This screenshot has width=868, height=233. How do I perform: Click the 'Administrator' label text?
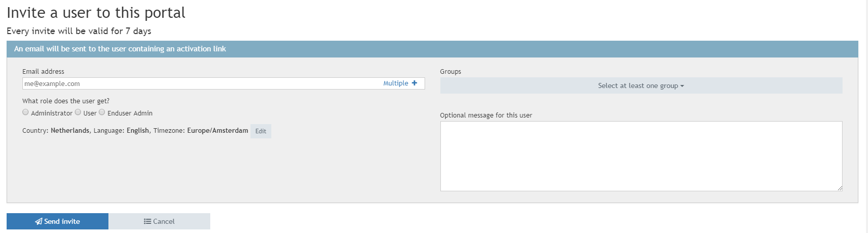click(x=51, y=113)
